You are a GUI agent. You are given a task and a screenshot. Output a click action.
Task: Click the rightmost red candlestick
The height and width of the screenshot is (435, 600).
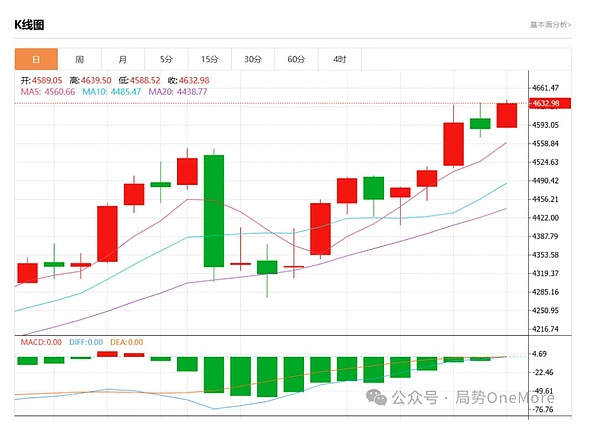coord(507,115)
